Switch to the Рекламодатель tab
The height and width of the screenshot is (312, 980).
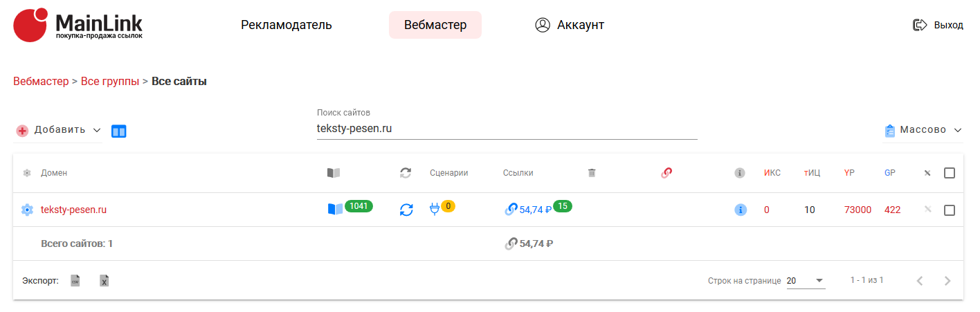point(287,25)
